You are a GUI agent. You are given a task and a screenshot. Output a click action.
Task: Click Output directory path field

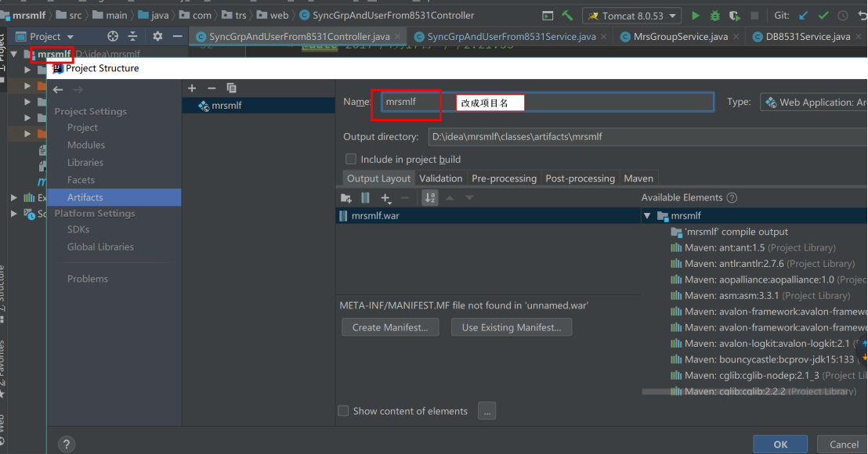click(648, 136)
